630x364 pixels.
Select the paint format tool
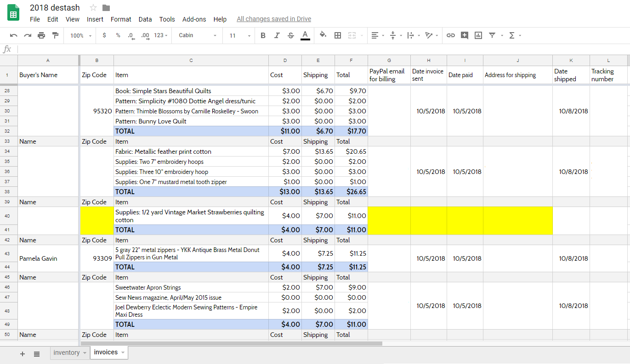(x=55, y=35)
